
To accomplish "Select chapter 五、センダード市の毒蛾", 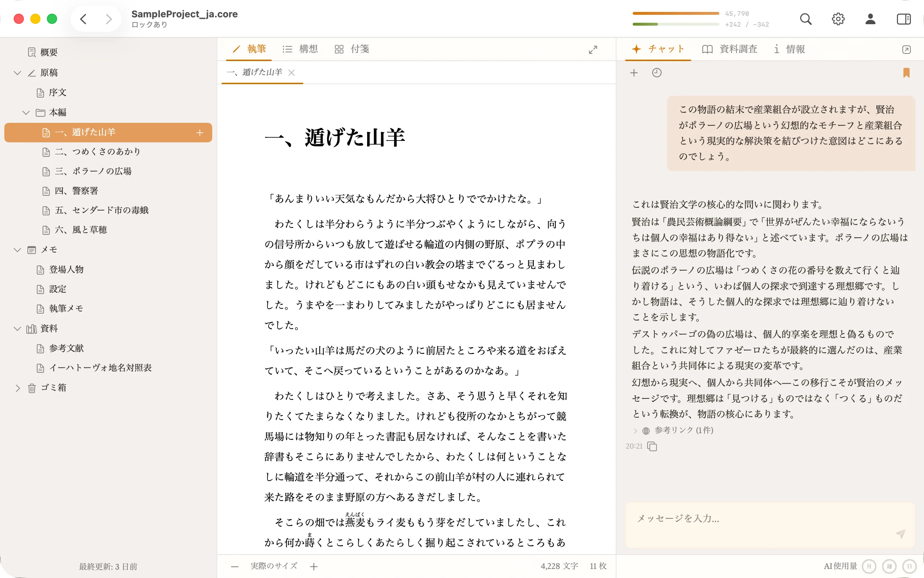I will (95, 210).
